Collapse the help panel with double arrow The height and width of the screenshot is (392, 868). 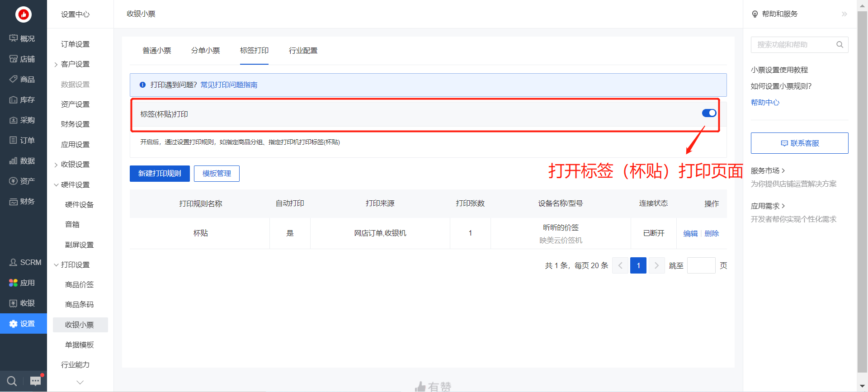(844, 14)
